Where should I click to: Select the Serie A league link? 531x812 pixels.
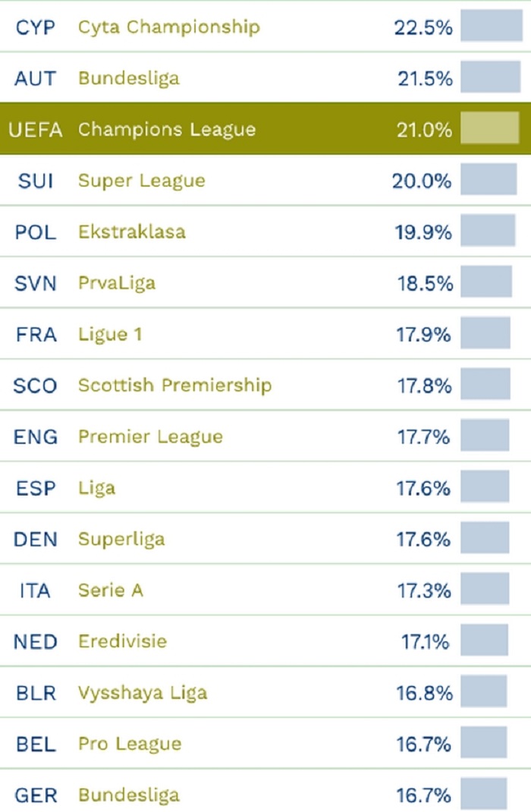[x=110, y=590]
